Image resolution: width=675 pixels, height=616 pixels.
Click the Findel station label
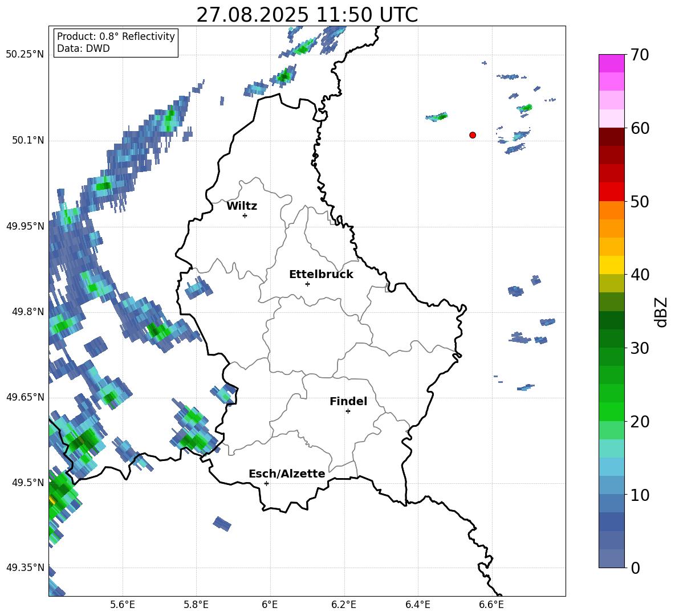point(348,401)
